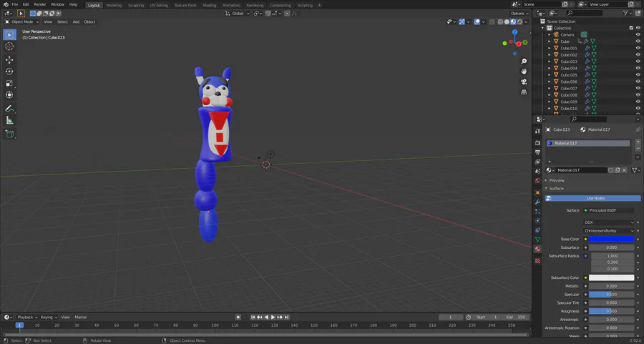Toggle auto keying record button
The image size is (644, 344).
pyautogui.click(x=238, y=318)
